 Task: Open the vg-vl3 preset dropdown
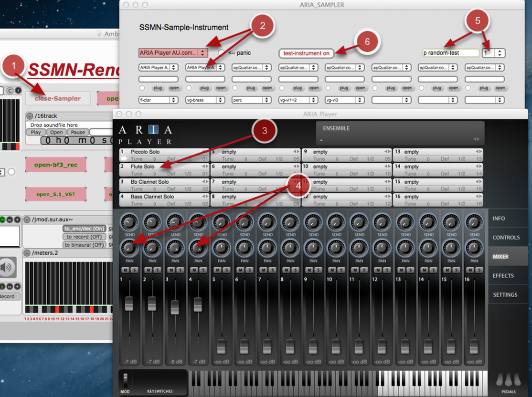point(345,100)
